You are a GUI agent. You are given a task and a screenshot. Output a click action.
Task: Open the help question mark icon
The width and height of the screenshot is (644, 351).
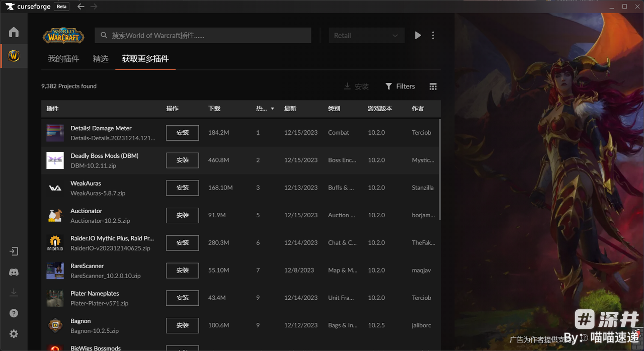(14, 313)
